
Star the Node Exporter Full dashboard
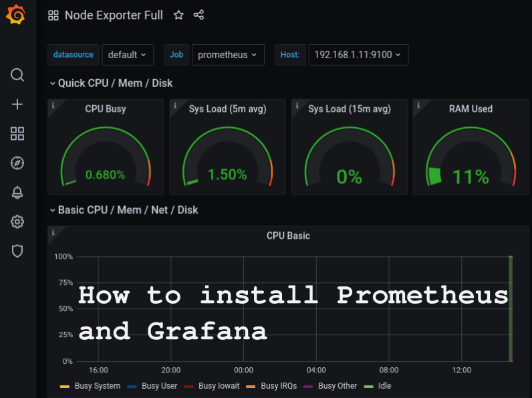(x=178, y=15)
